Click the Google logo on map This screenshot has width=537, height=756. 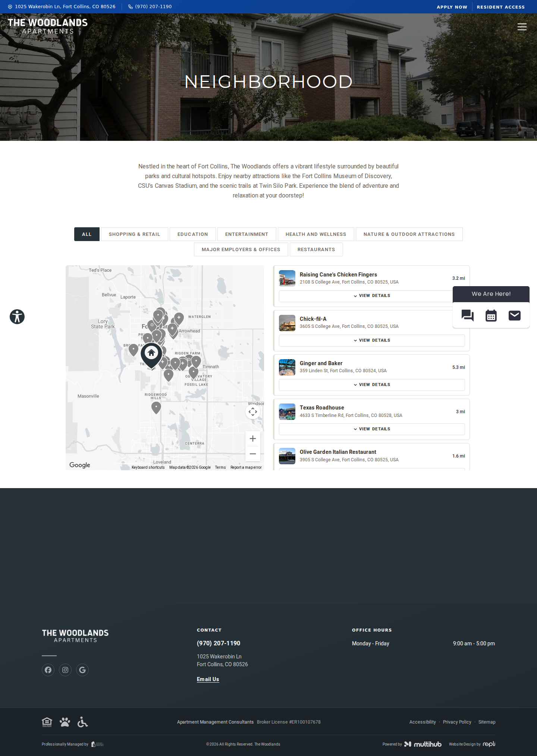pos(80,465)
